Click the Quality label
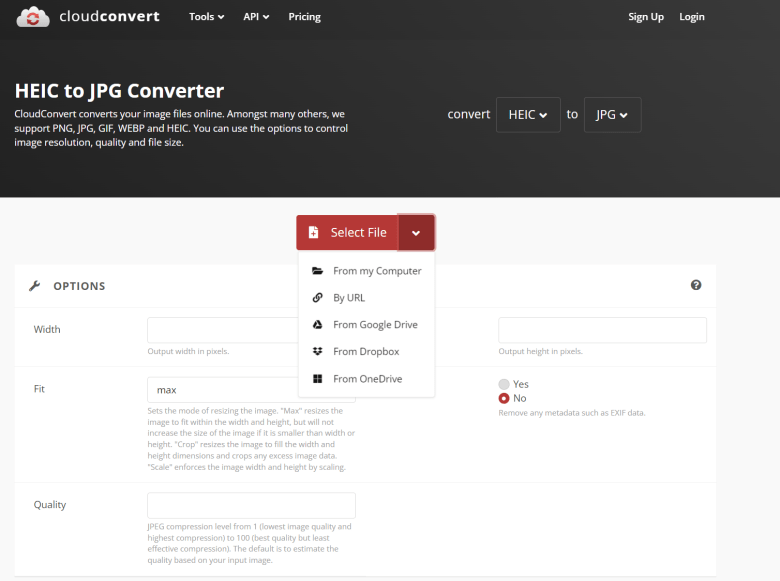Viewport: 780px width, 581px height. pos(50,505)
